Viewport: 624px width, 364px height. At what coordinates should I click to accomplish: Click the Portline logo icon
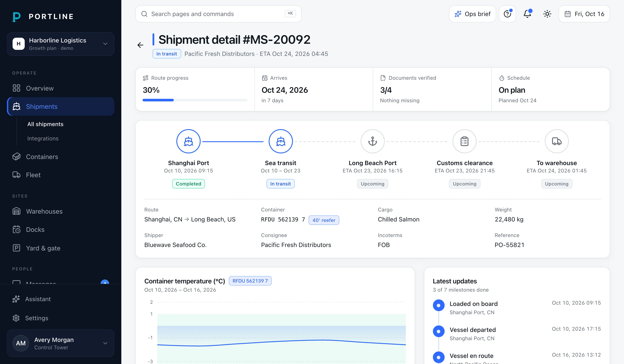pos(16,17)
